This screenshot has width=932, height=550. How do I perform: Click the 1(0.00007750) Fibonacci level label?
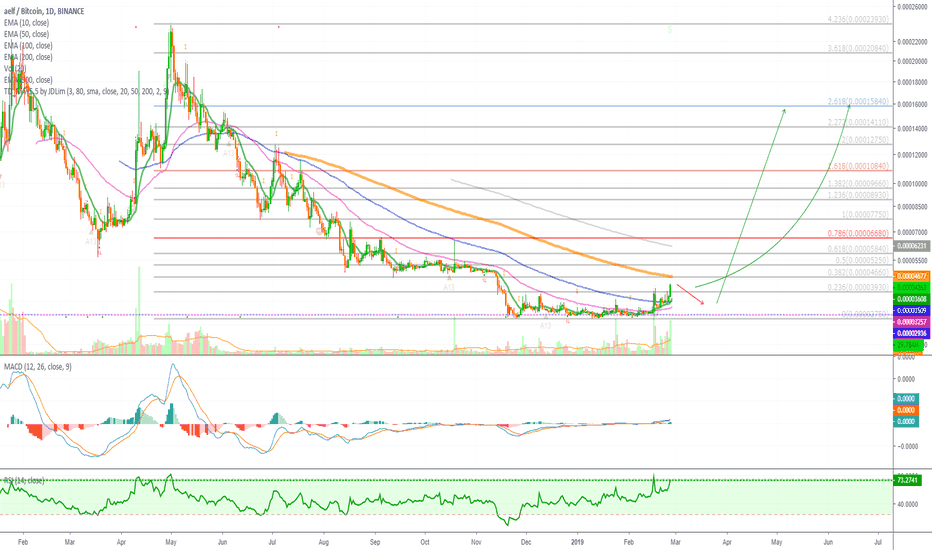tap(865, 215)
